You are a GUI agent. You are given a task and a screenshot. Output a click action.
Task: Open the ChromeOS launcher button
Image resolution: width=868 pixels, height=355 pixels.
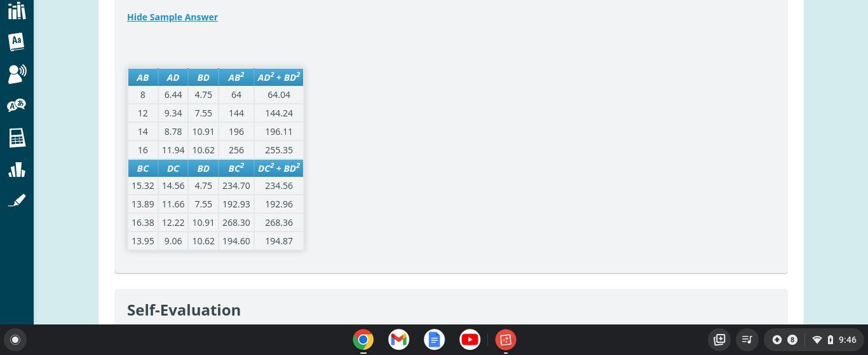pyautogui.click(x=15, y=340)
